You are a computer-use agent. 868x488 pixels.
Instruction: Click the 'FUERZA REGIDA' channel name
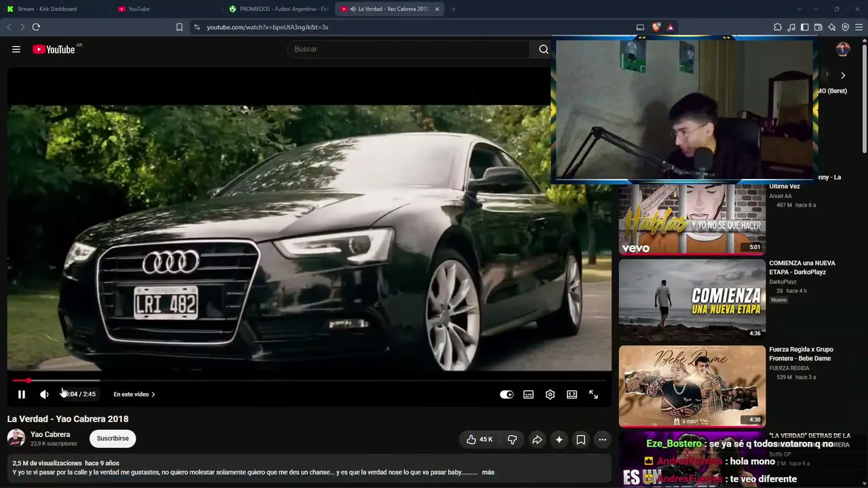(789, 368)
